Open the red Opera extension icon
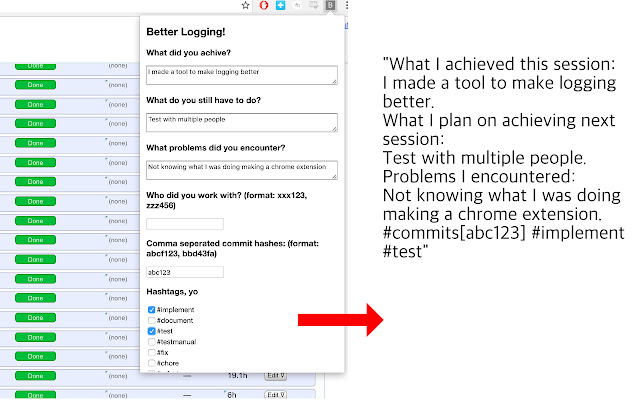The width and height of the screenshot is (640, 400). (264, 6)
